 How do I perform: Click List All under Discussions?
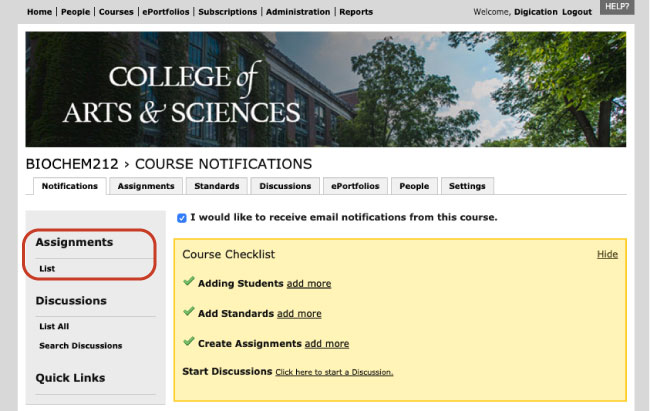(x=54, y=326)
